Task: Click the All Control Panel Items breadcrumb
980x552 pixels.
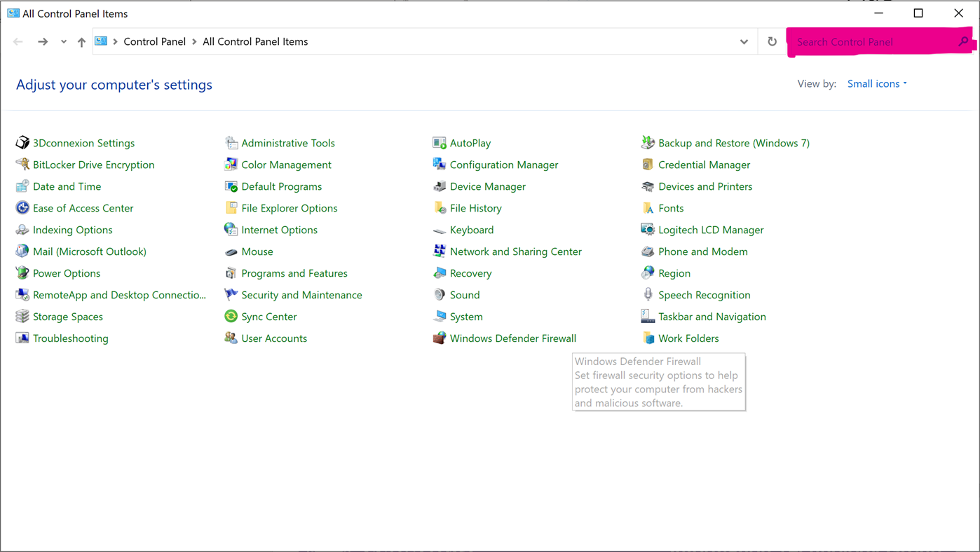Action: 255,41
